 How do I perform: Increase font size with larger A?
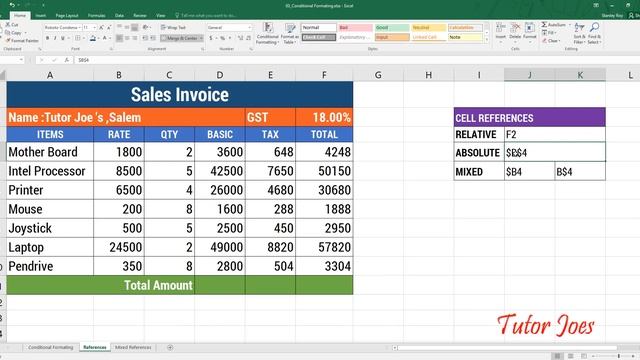coord(102,27)
